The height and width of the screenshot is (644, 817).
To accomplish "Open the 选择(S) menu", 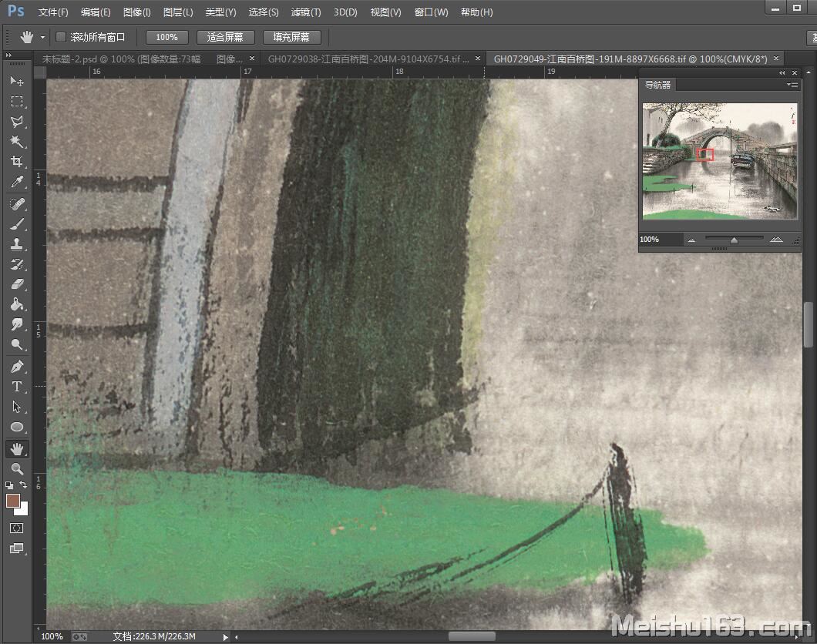I will [264, 12].
